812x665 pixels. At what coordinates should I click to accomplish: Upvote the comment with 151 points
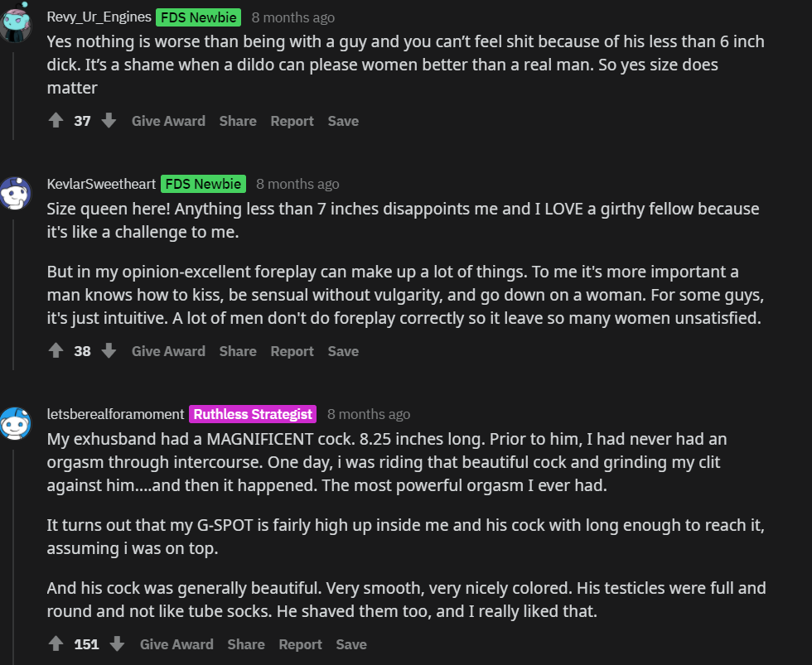click(x=56, y=644)
